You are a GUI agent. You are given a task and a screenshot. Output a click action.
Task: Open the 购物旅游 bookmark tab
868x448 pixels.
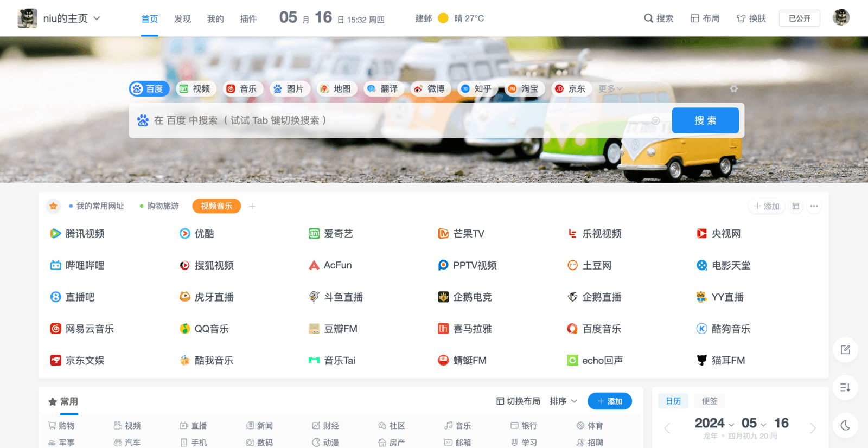click(x=159, y=206)
